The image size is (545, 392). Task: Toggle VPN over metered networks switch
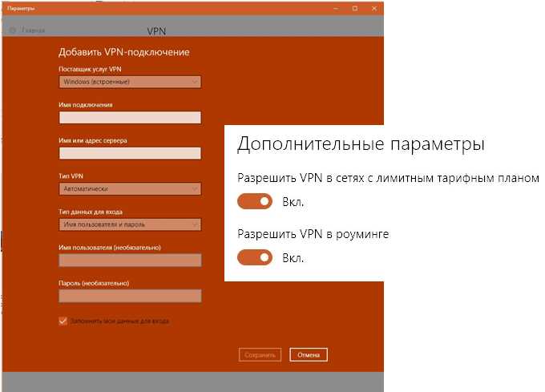[255, 201]
